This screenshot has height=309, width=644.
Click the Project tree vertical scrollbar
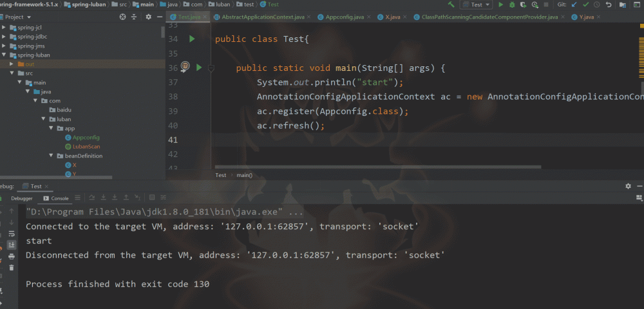click(163, 31)
